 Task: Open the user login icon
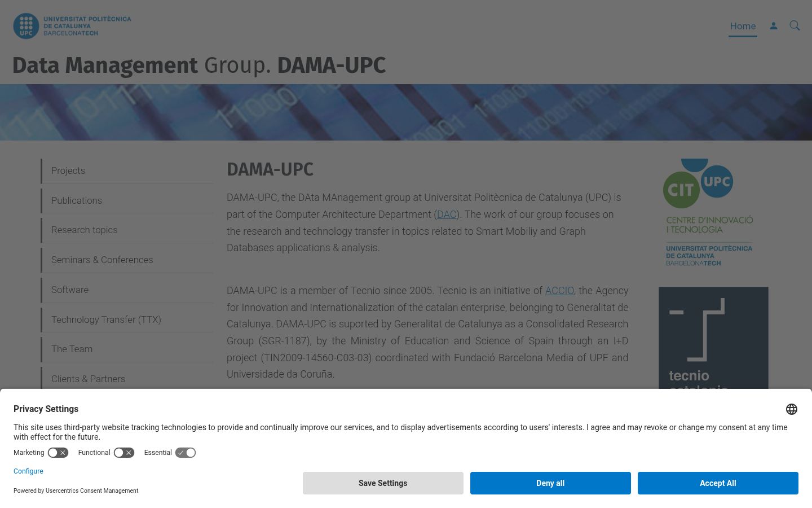774,26
